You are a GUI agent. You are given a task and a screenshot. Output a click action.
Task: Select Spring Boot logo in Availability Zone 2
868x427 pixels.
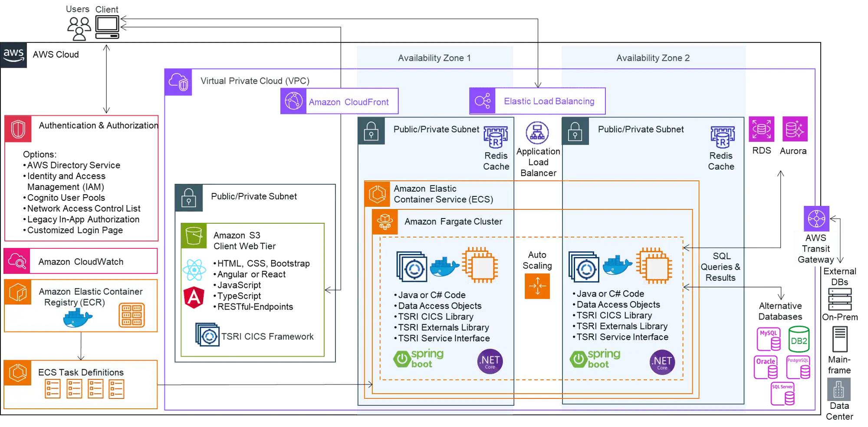pyautogui.click(x=595, y=359)
